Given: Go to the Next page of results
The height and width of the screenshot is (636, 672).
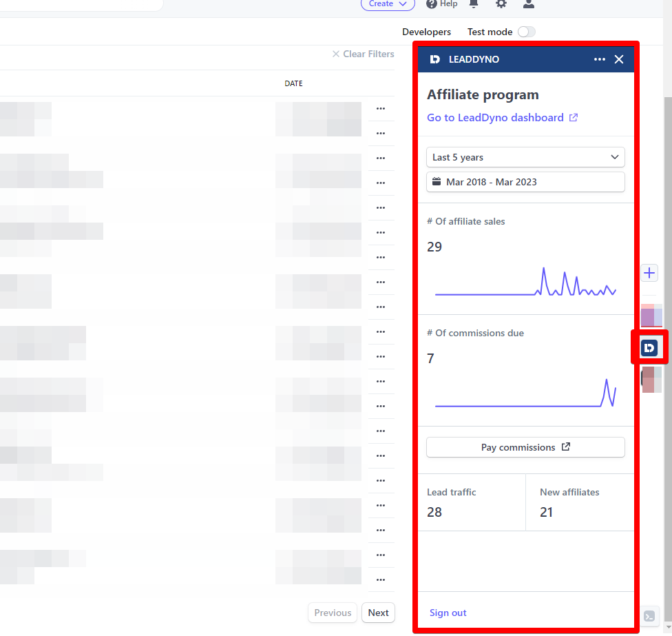Looking at the screenshot, I should click(379, 613).
